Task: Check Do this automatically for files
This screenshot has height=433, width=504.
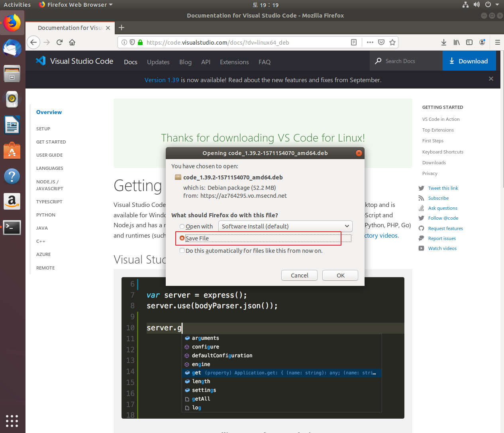Action: tap(182, 251)
